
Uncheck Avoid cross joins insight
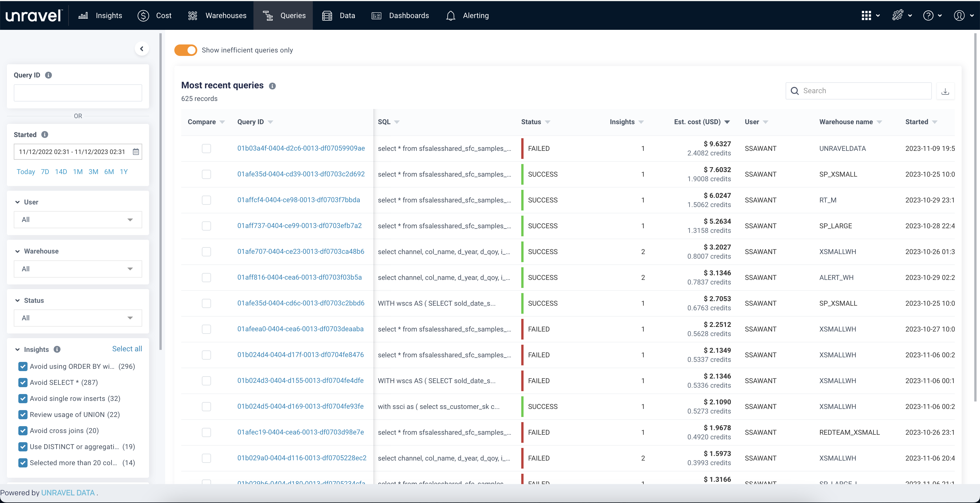(23, 430)
